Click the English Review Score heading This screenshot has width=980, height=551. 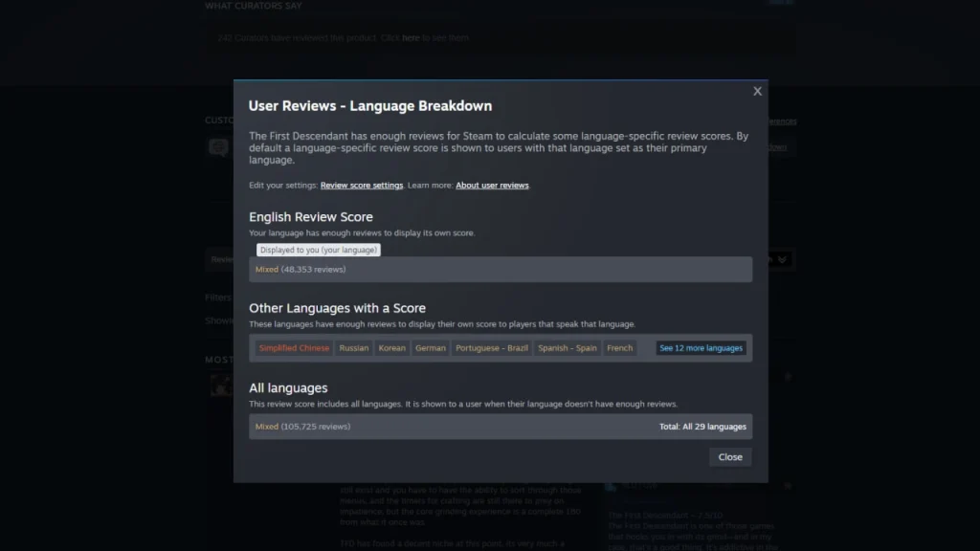pyautogui.click(x=311, y=217)
